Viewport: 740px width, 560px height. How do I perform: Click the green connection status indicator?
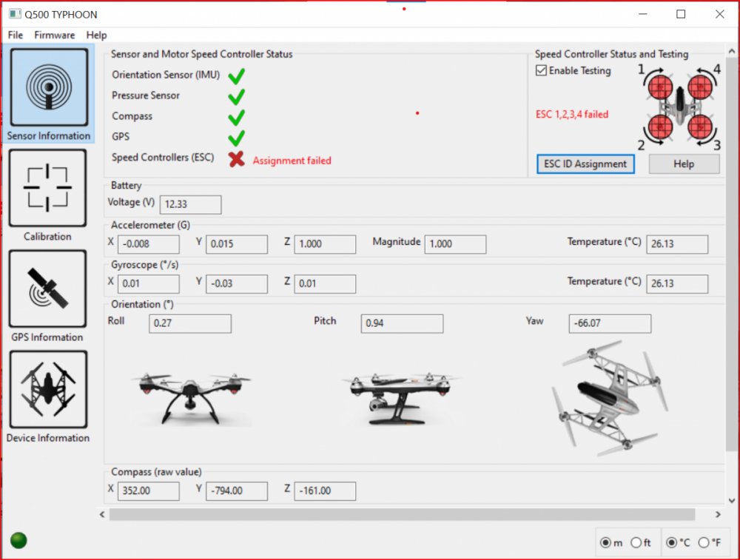point(19,540)
